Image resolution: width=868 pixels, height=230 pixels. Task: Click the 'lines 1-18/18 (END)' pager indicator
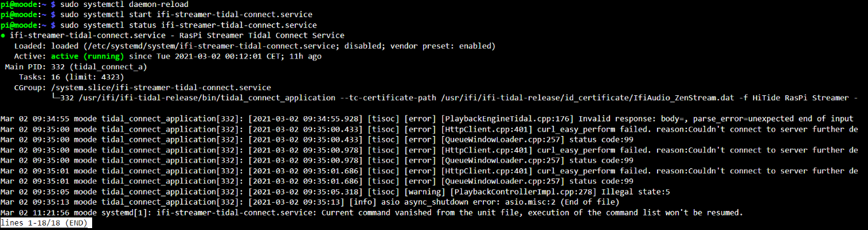46,222
